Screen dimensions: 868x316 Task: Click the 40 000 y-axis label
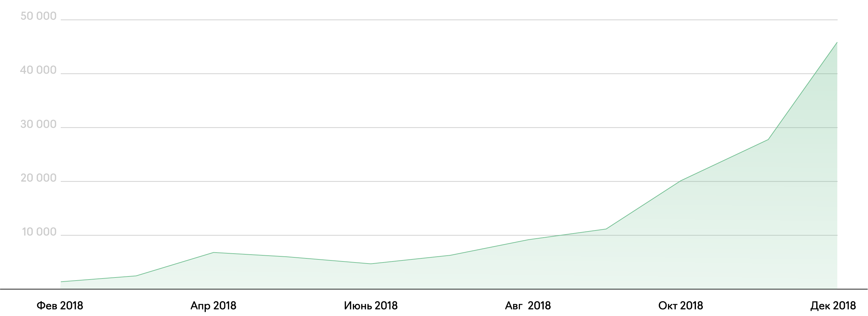pos(38,70)
